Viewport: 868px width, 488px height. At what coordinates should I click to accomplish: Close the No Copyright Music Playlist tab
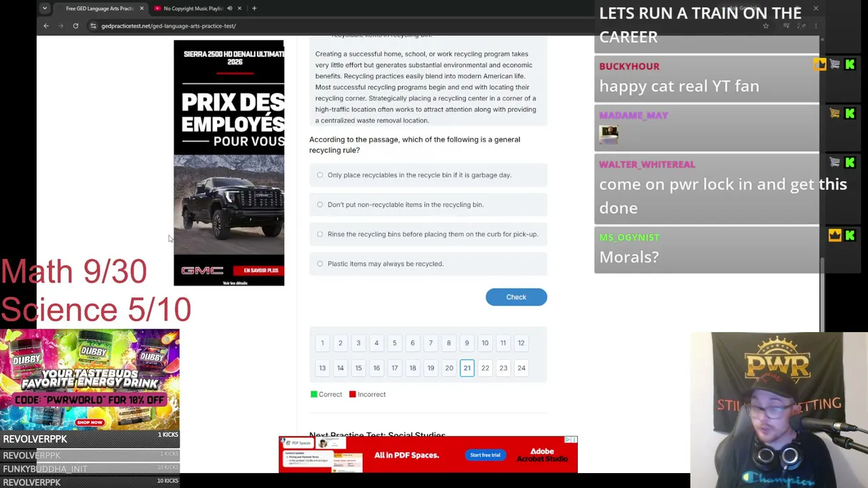(239, 8)
